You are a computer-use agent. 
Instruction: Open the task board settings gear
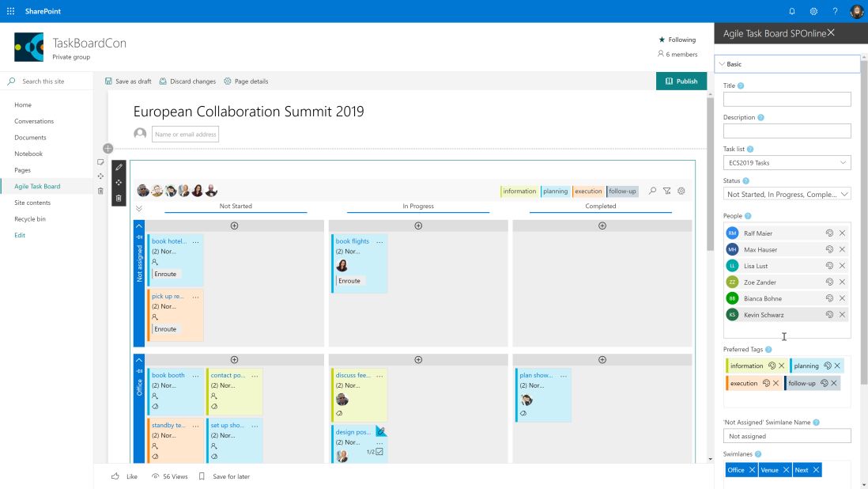[x=681, y=191]
